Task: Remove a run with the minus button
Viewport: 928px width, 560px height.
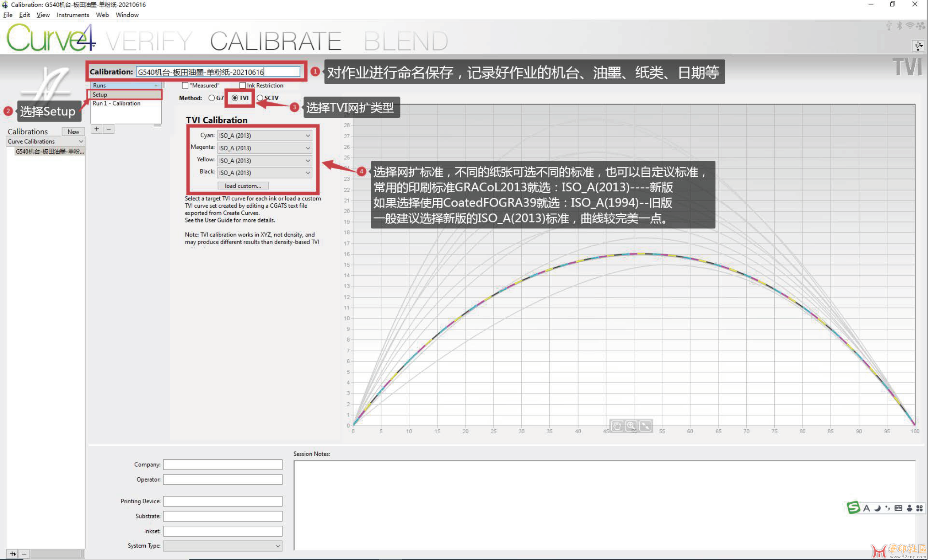Action: (109, 129)
